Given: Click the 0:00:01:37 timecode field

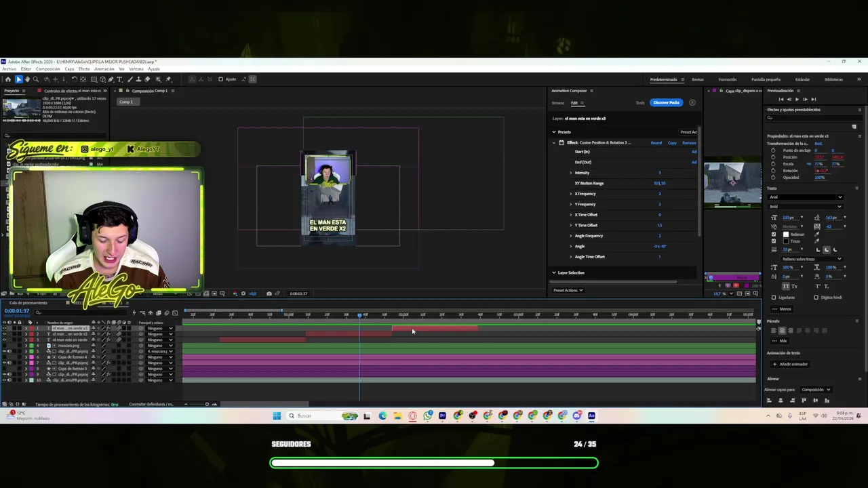Looking at the screenshot, I should pos(17,311).
